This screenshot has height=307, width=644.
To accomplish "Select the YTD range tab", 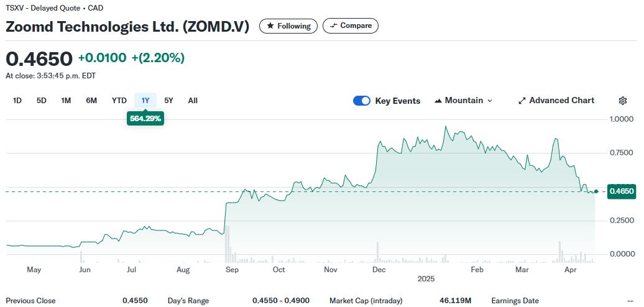I will (119, 101).
